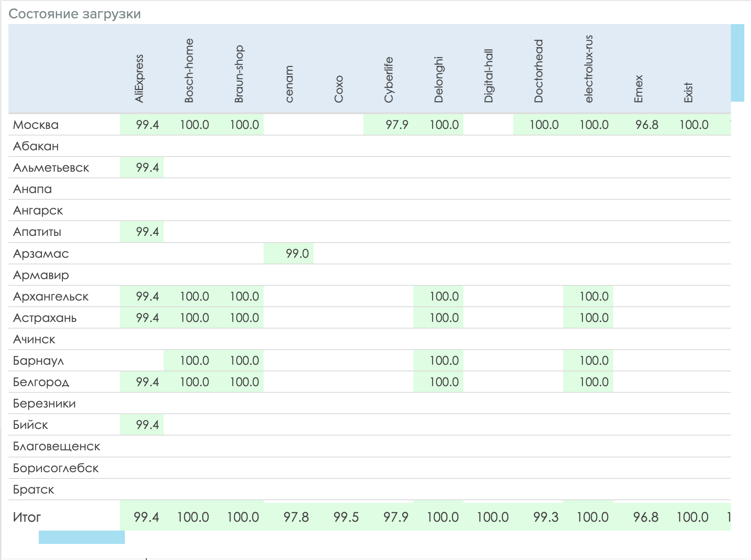
Task: Select the Cyberlife column header
Action: coord(389,79)
